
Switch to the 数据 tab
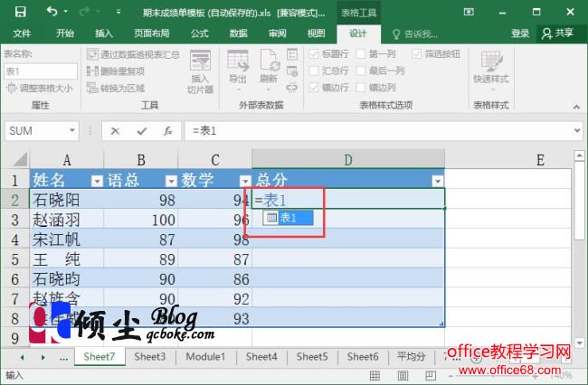239,33
